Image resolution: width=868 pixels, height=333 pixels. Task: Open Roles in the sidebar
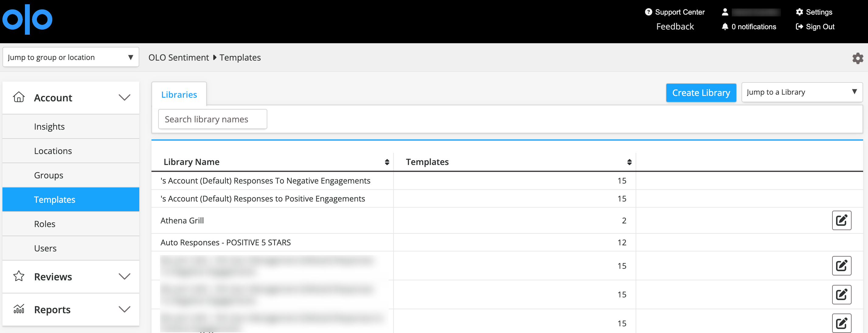coord(71,224)
